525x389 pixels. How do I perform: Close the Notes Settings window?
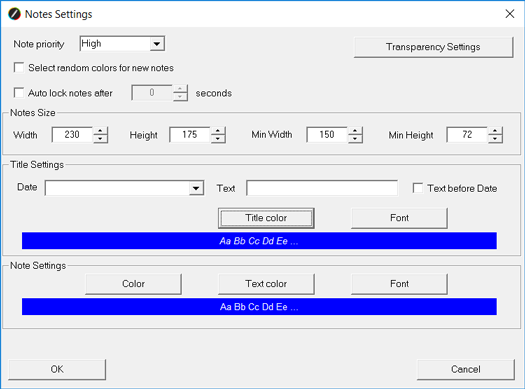[x=510, y=14]
